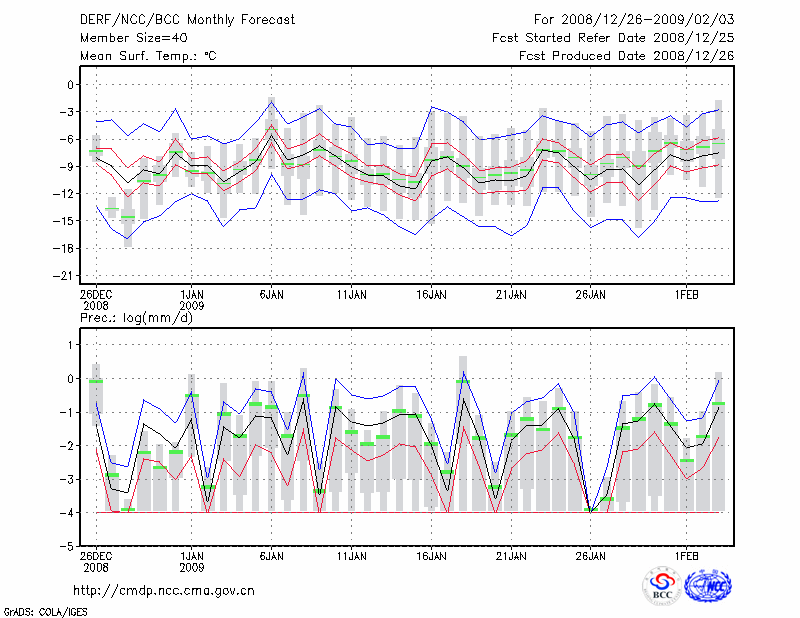The image size is (800, 618).
Task: Click the Prec.: log(mm/d) chart label
Action: click(135, 318)
